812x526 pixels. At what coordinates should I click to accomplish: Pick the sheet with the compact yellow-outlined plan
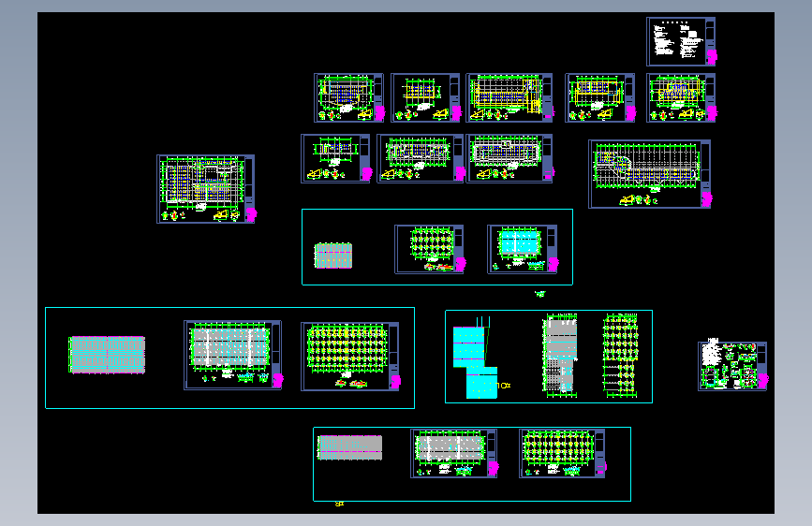point(426,98)
